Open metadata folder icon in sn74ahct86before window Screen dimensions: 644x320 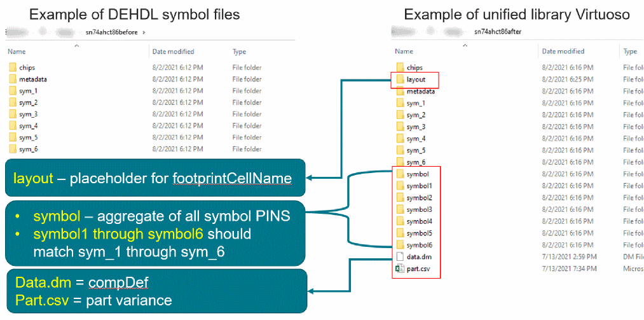12,80
